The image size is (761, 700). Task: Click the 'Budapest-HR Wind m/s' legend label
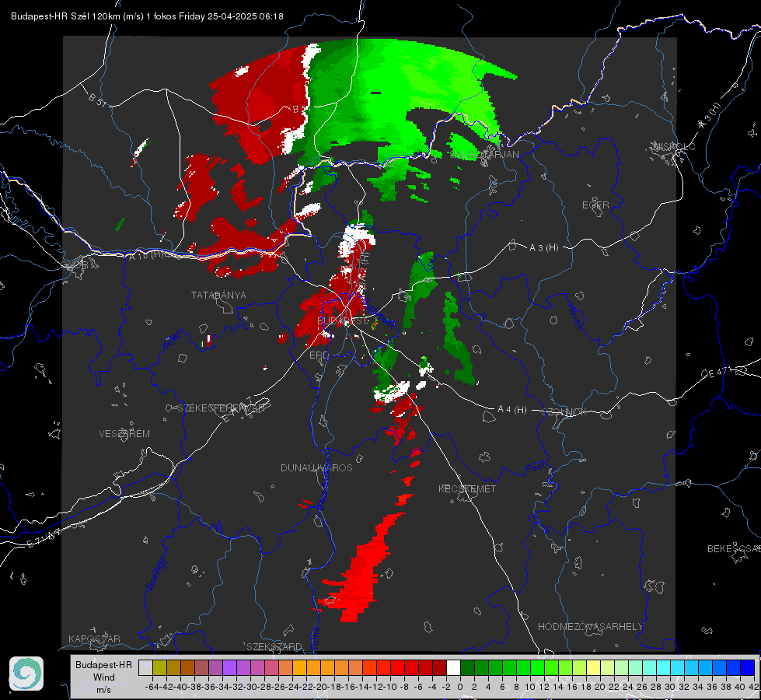click(104, 677)
